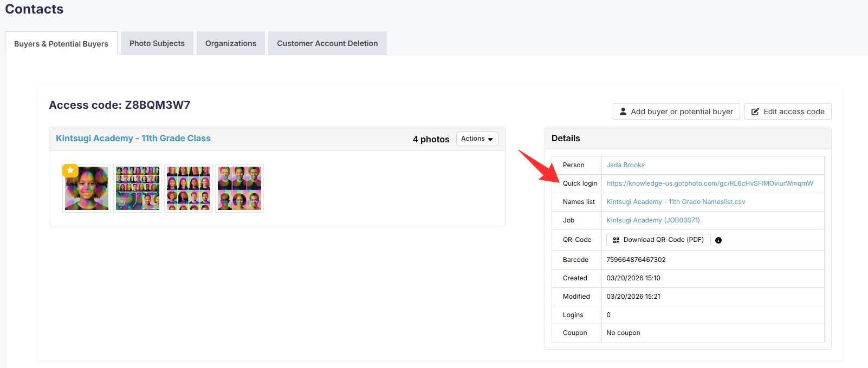
Task: Click the Details panel header
Action: click(688, 138)
